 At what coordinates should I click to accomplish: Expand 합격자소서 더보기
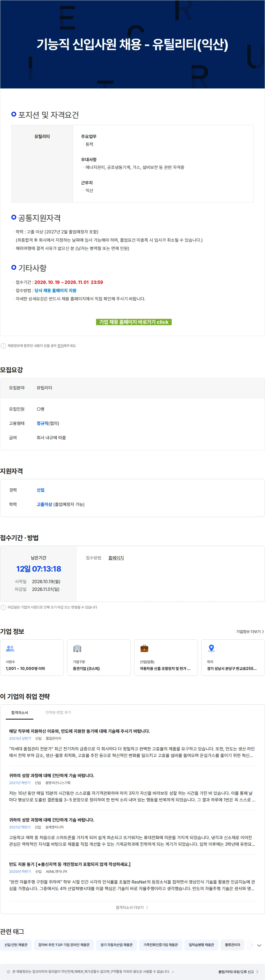132,907
